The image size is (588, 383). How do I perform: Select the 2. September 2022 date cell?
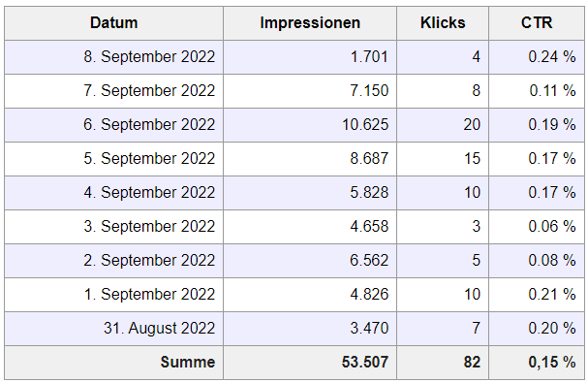click(114, 261)
